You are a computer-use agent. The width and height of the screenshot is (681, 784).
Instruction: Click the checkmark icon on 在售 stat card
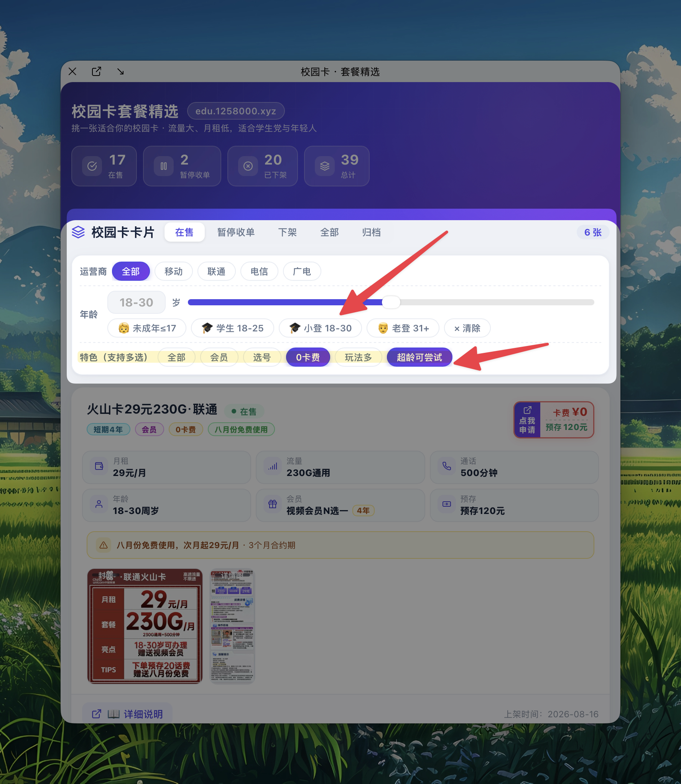pos(92,166)
